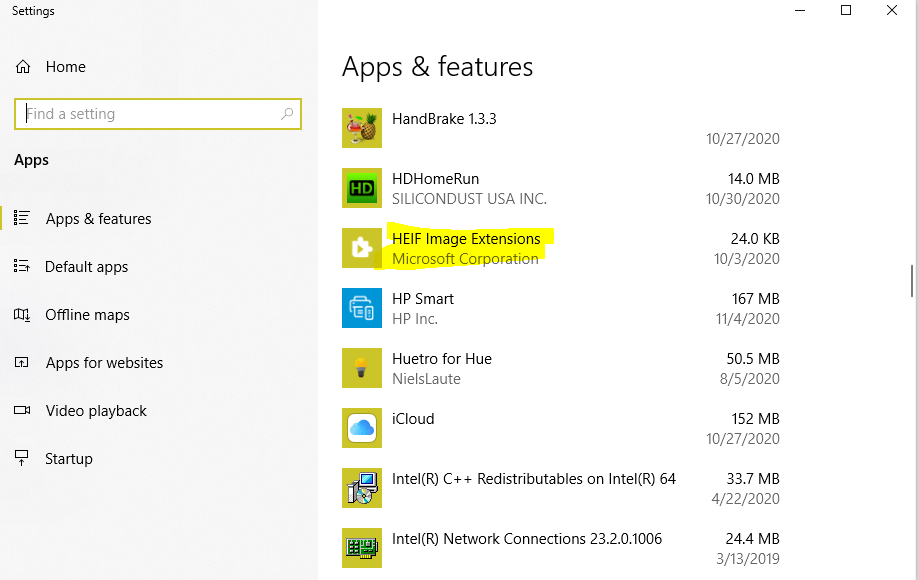Image resolution: width=919 pixels, height=580 pixels.
Task: Select the iCloud app name
Action: (413, 419)
